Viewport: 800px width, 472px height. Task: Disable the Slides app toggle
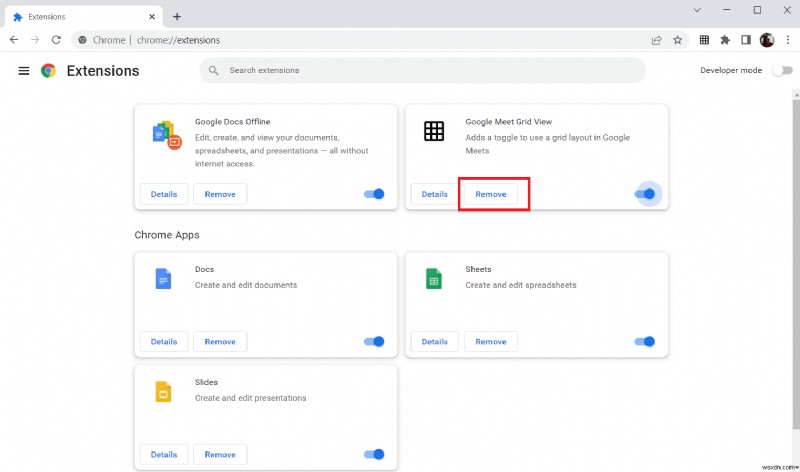[x=374, y=454]
